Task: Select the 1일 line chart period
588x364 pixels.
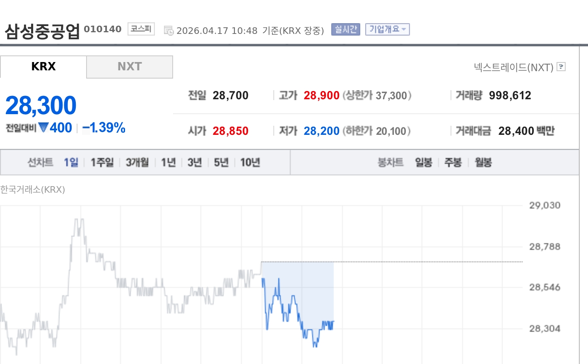Action: [71, 163]
